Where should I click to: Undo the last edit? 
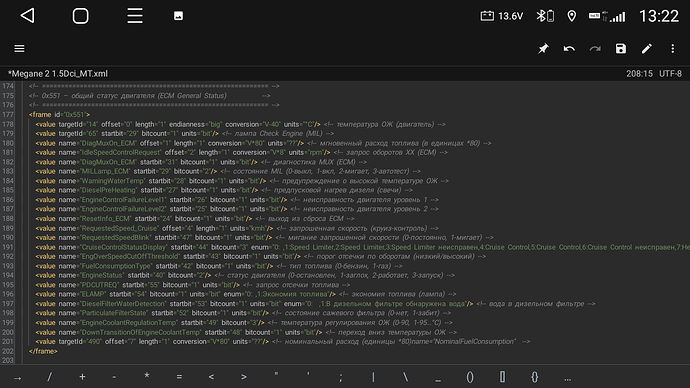click(569, 48)
